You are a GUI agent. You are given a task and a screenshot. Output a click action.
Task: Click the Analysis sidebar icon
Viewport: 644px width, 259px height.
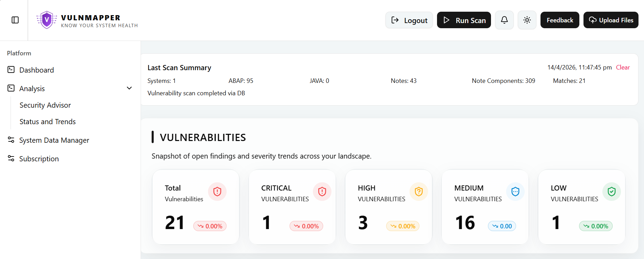pos(11,88)
